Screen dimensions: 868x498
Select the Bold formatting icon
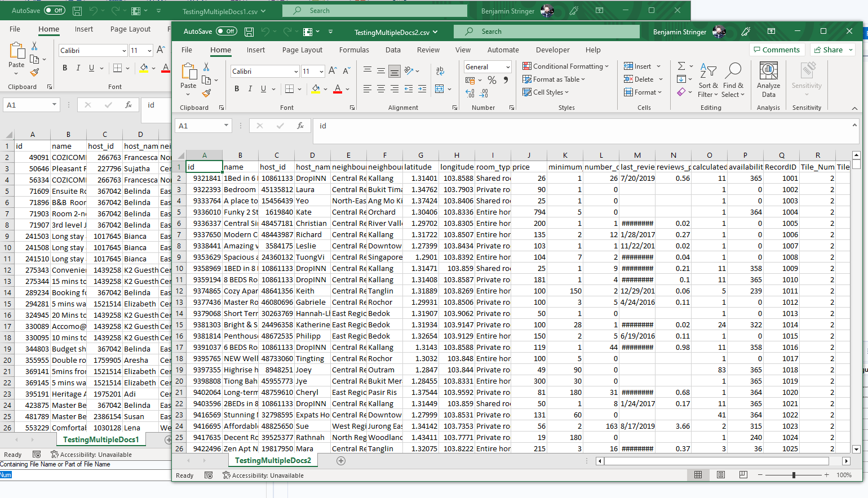tap(237, 88)
